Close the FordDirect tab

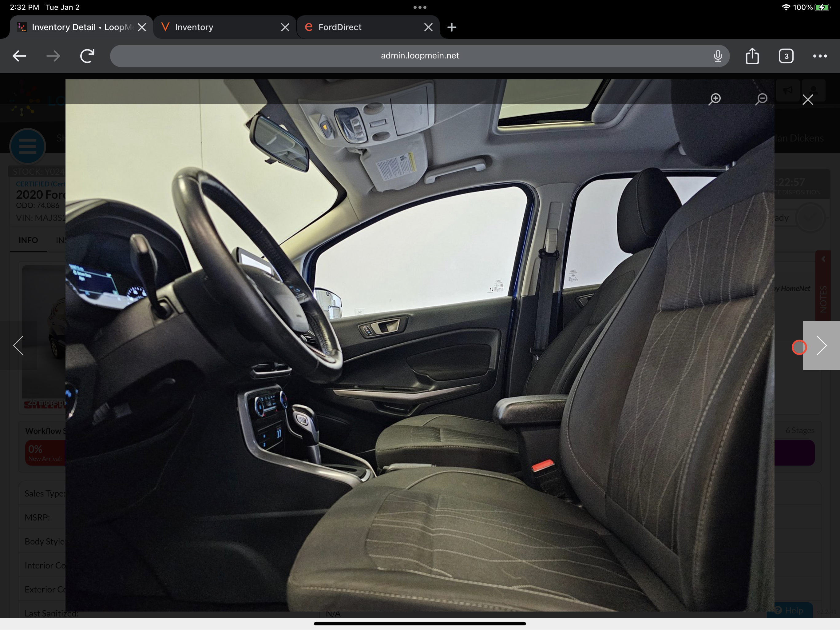point(428,27)
